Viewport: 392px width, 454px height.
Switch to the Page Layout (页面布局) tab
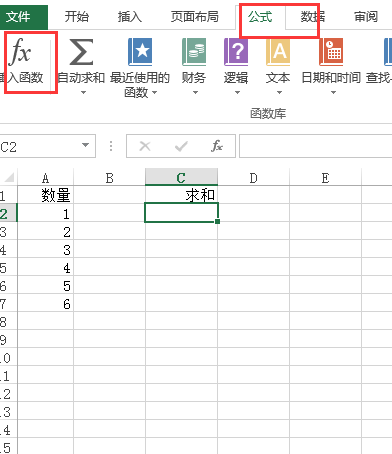click(x=195, y=16)
